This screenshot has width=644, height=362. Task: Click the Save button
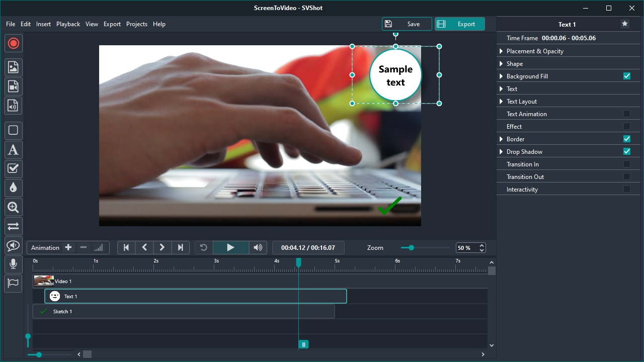pos(407,24)
